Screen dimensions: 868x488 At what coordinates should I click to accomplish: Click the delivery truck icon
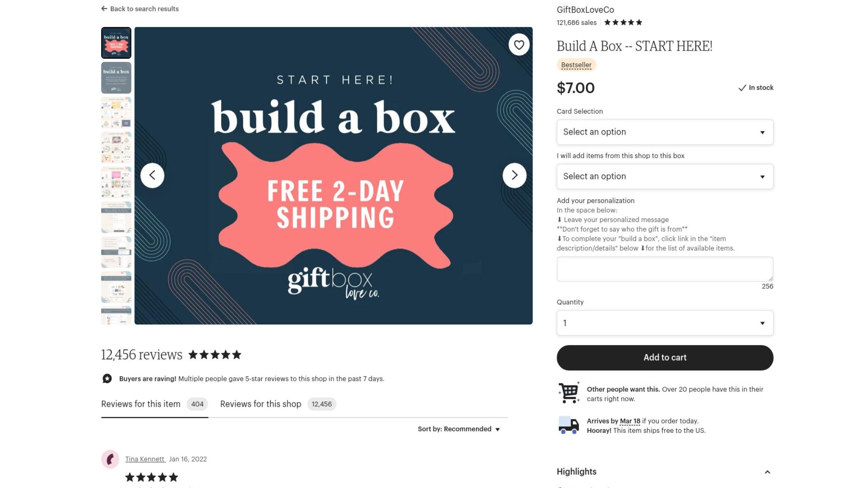pos(569,425)
